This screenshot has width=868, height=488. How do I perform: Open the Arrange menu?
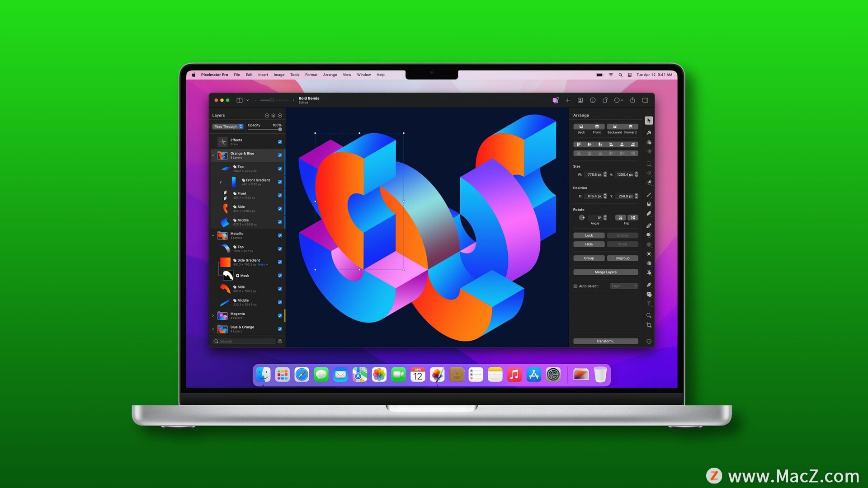tap(331, 75)
